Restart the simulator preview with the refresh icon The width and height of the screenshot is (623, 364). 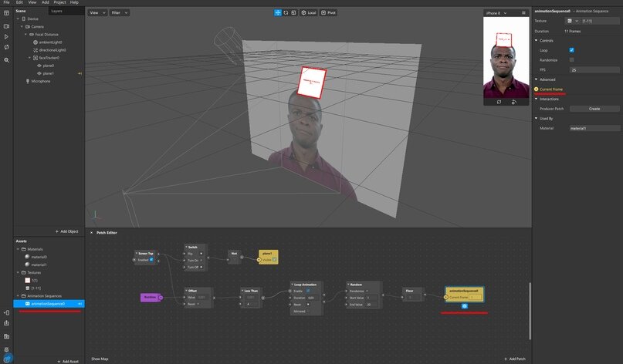(499, 102)
